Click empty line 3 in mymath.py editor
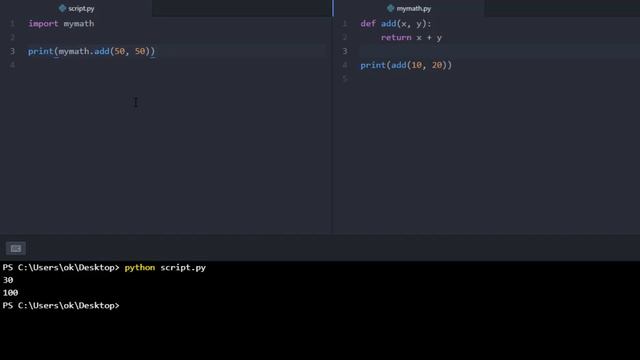This screenshot has width=640, height=360. (x=499, y=51)
